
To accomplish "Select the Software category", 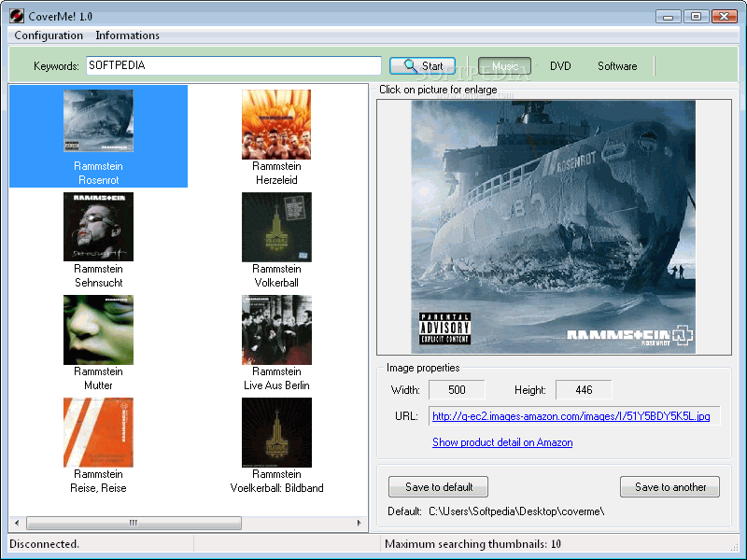I will (x=617, y=65).
